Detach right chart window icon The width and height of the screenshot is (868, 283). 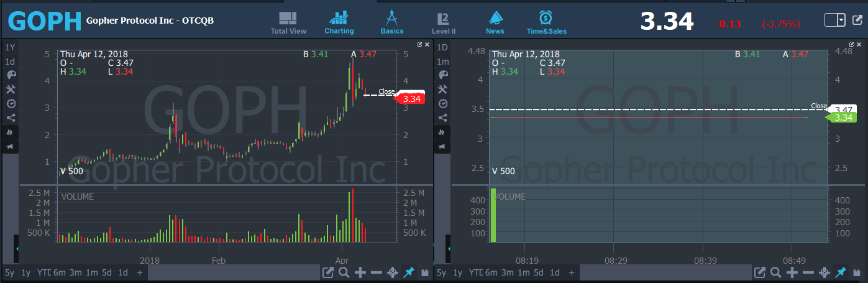click(852, 45)
